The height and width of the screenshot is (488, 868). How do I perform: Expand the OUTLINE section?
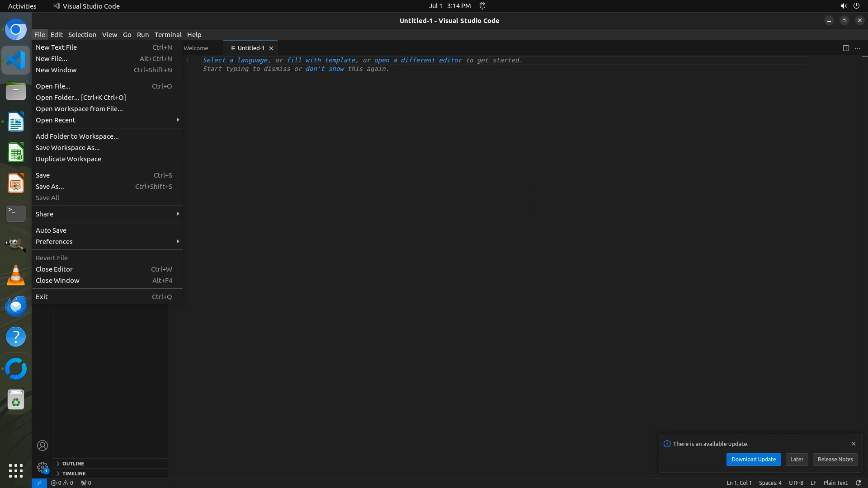coord(73,464)
